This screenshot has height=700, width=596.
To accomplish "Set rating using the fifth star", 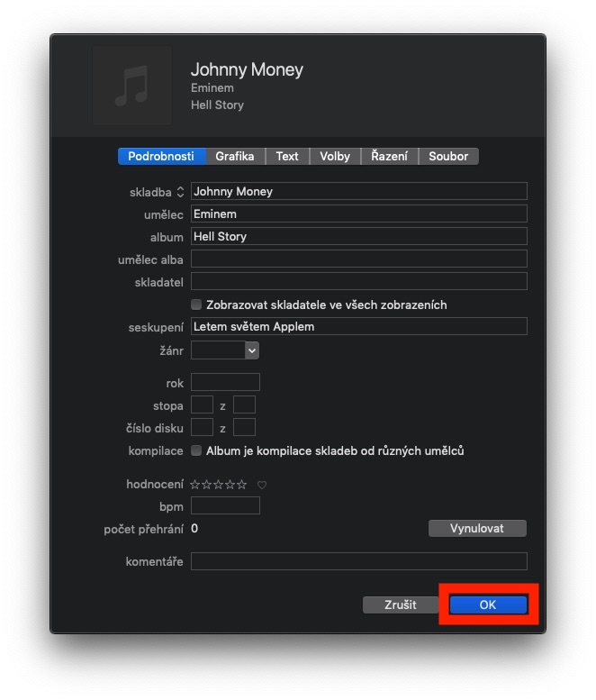I will pos(242,485).
